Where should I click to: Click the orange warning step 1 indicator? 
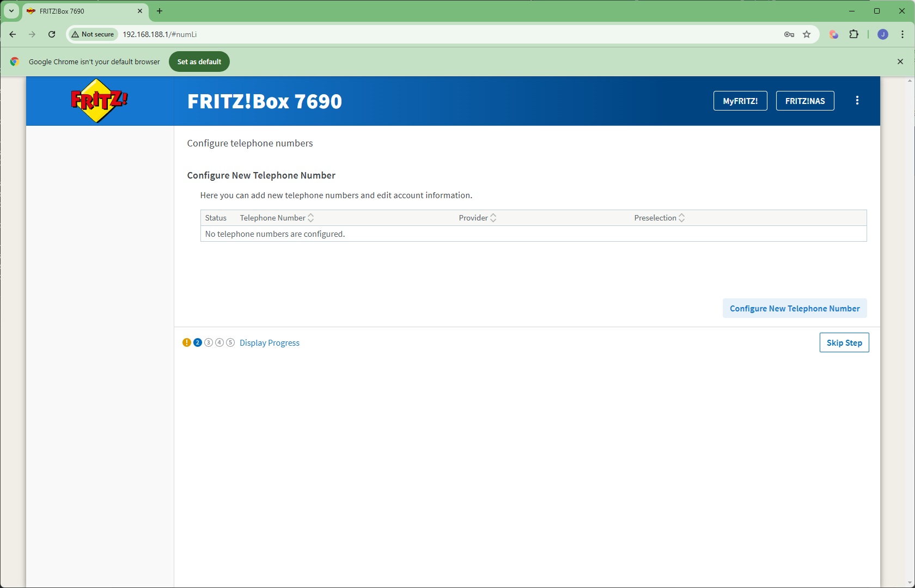(x=187, y=342)
